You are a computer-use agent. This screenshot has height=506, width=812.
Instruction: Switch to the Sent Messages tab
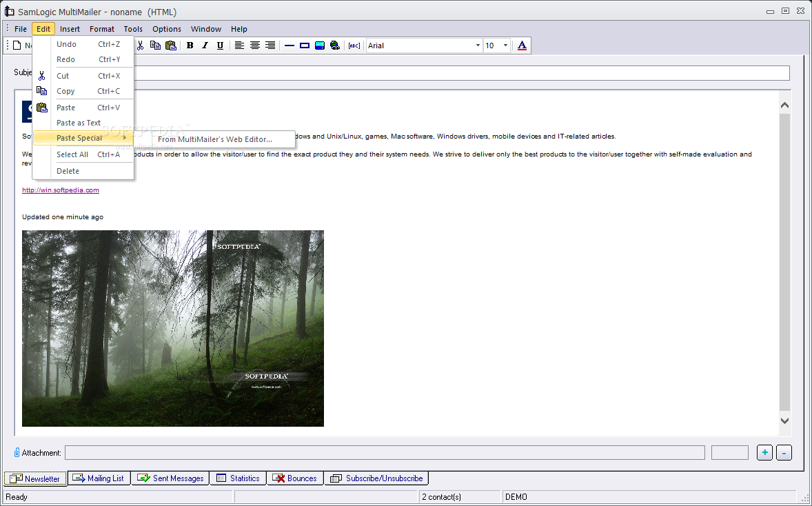[170, 478]
